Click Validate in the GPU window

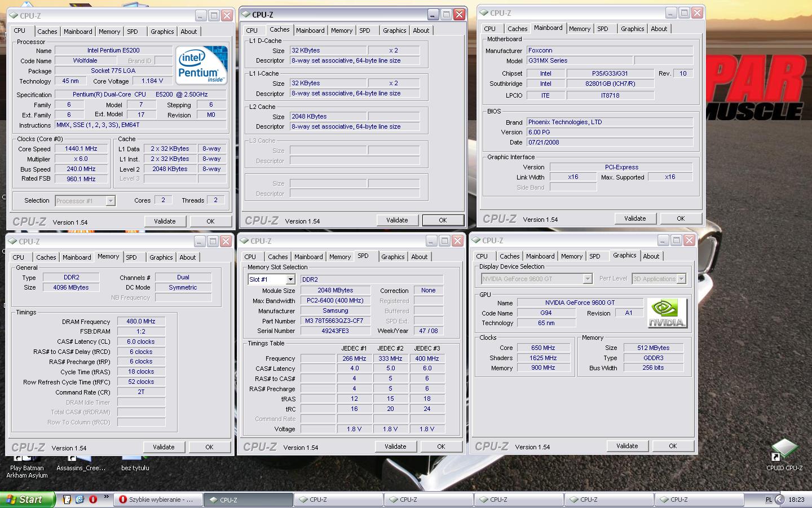pyautogui.click(x=627, y=446)
